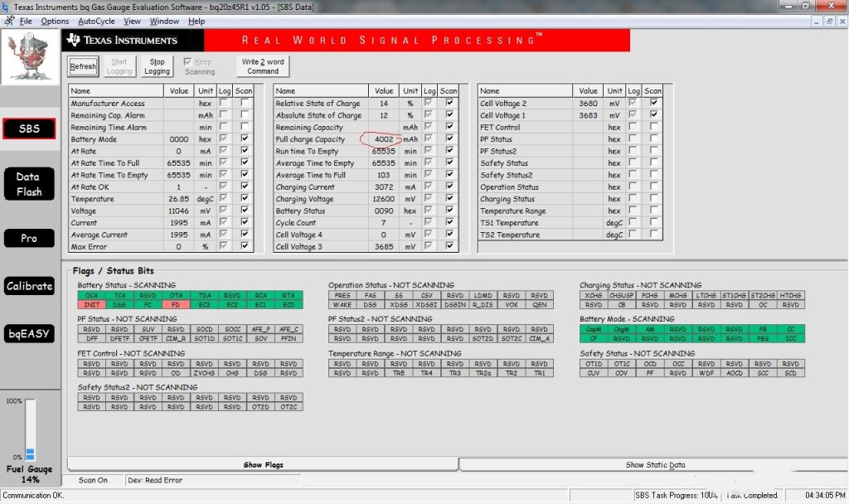Minimize the inner SBS Data child window
This screenshot has height=504, width=849.
(x=817, y=21)
